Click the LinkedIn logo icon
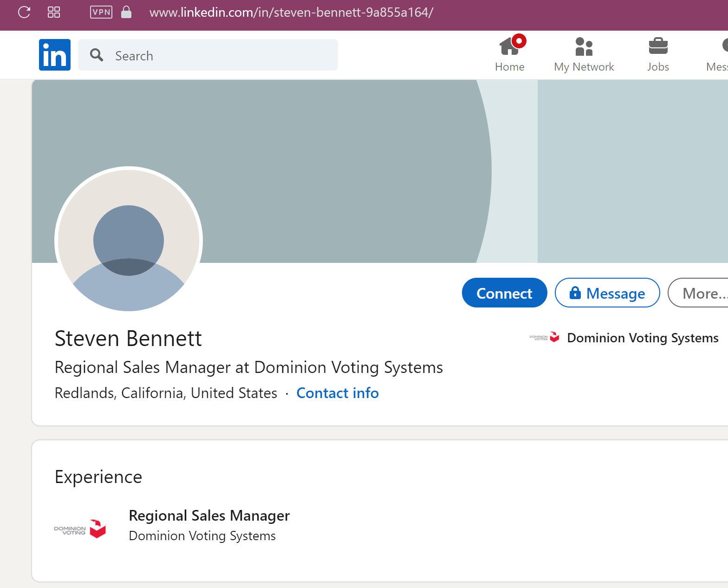 point(55,55)
